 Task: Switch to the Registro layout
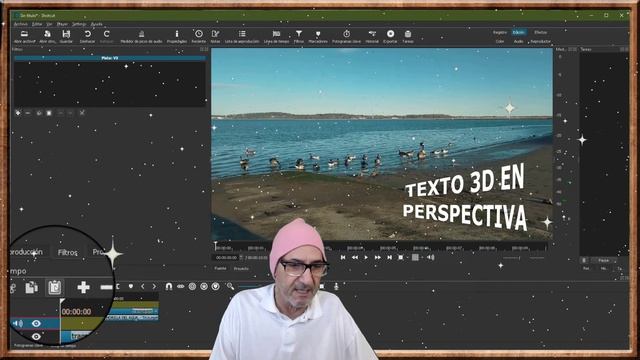coord(500,32)
